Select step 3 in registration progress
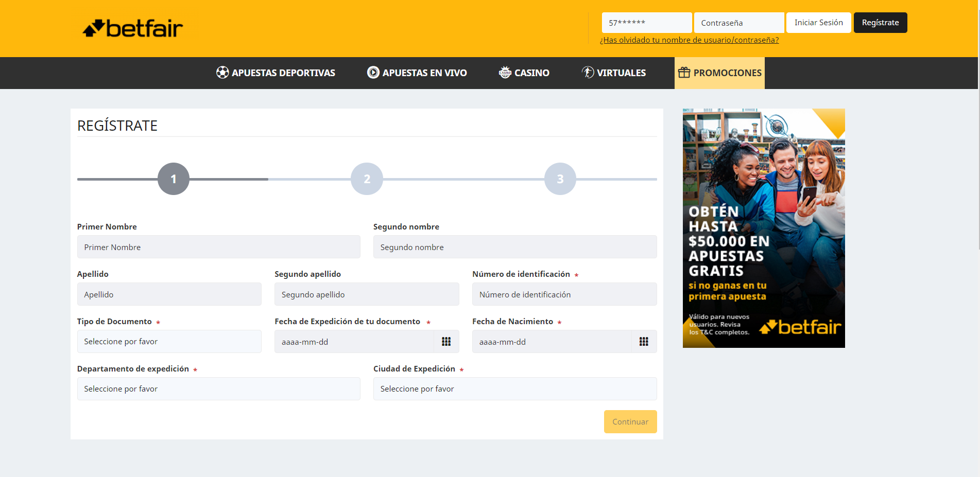The image size is (980, 477). [x=560, y=179]
